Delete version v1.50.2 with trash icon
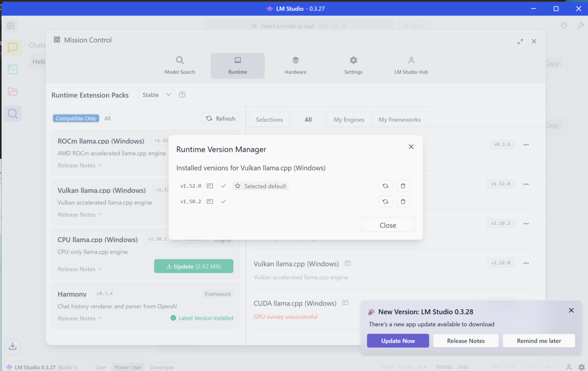The height and width of the screenshot is (371, 588). [x=403, y=202]
